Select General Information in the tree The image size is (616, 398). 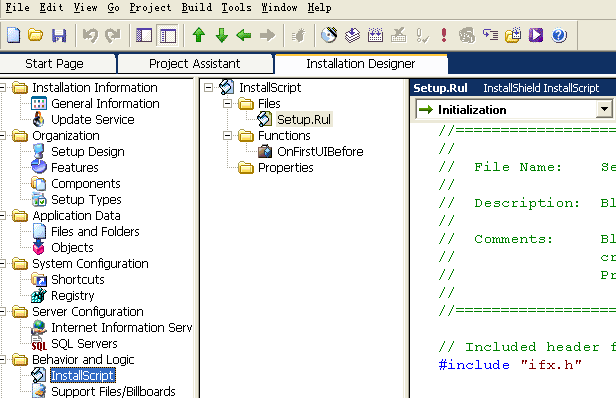click(x=105, y=104)
